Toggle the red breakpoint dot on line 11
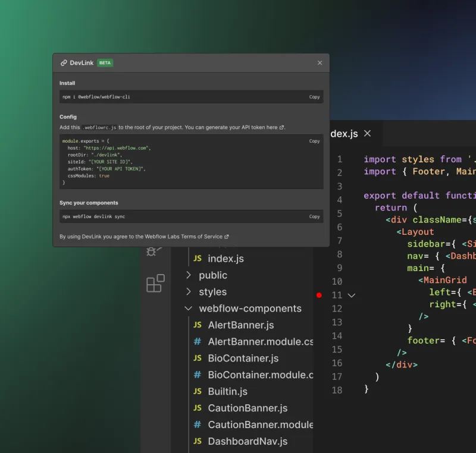Screen dimensions: 476x453 pos(320,295)
